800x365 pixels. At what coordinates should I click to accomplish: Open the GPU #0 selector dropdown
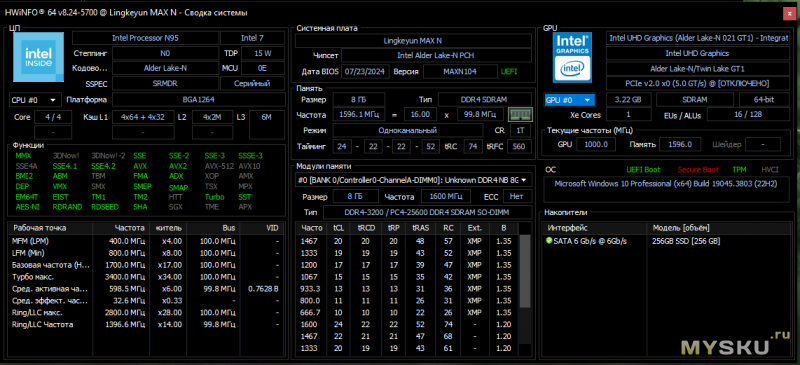tap(570, 100)
